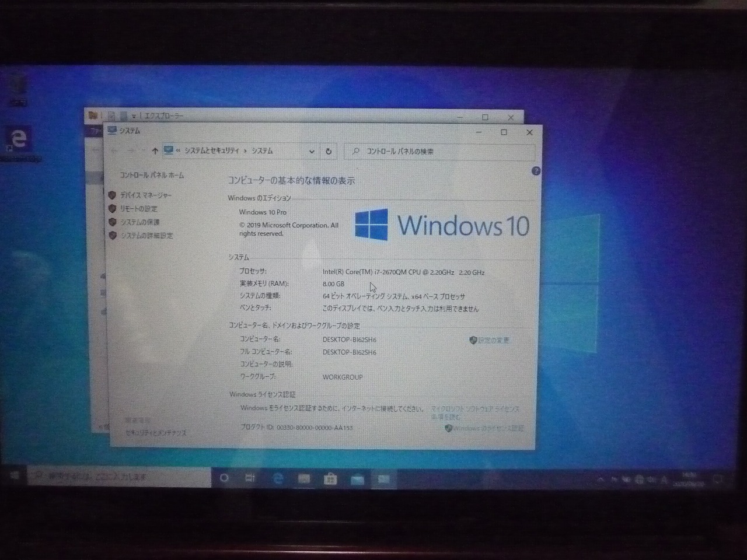
Task: Read Microsoft Software License Terms link
Action: point(475,413)
